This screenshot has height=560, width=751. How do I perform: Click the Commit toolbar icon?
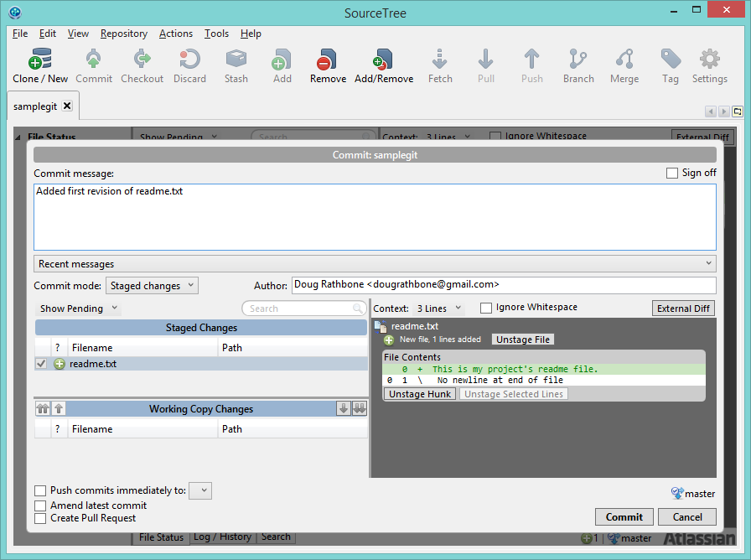[x=93, y=65]
